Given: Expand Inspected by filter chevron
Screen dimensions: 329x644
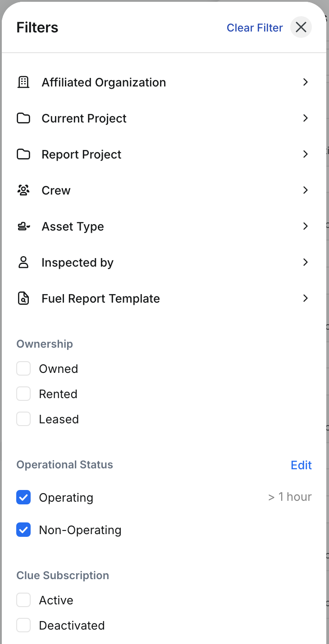Looking at the screenshot, I should [306, 262].
